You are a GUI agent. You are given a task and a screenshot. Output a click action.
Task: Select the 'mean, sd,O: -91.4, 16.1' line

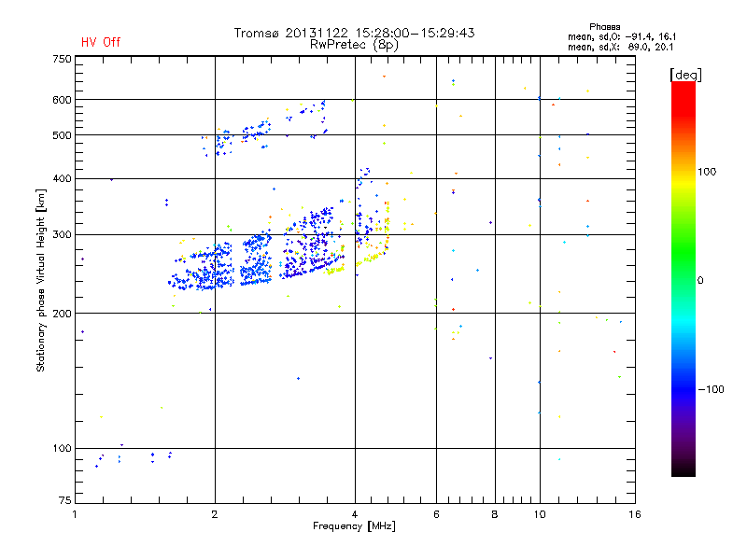[x=622, y=36]
